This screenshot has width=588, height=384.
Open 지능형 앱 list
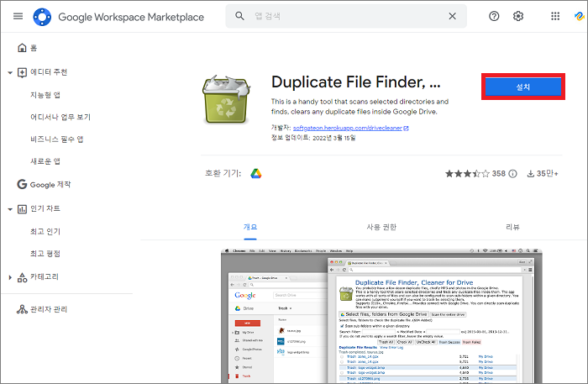click(x=45, y=95)
